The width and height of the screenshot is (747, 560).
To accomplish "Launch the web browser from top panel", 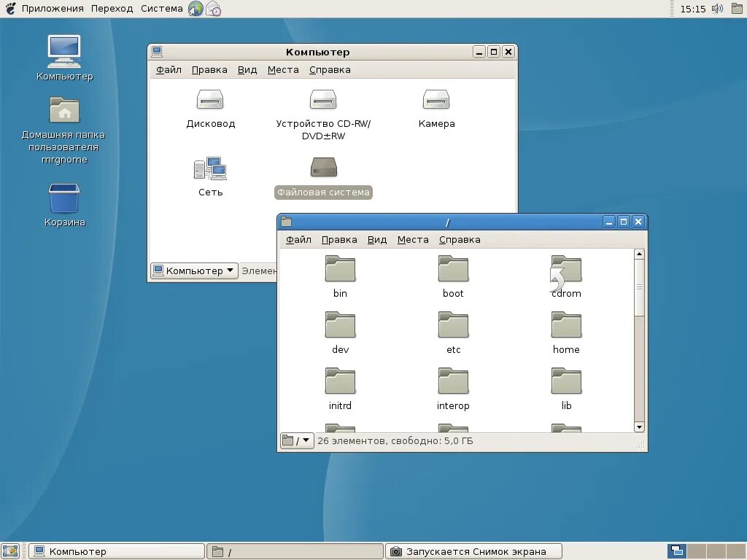I will pyautogui.click(x=196, y=9).
